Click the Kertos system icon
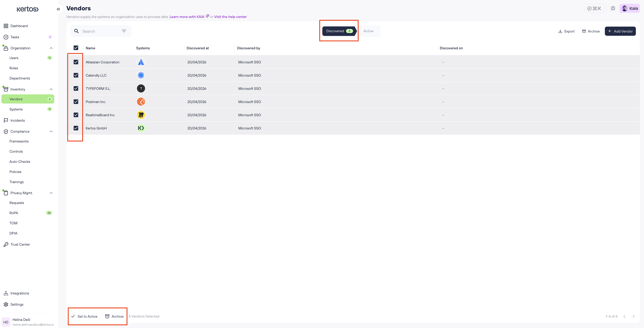This screenshot has height=328, width=644. coord(141,128)
